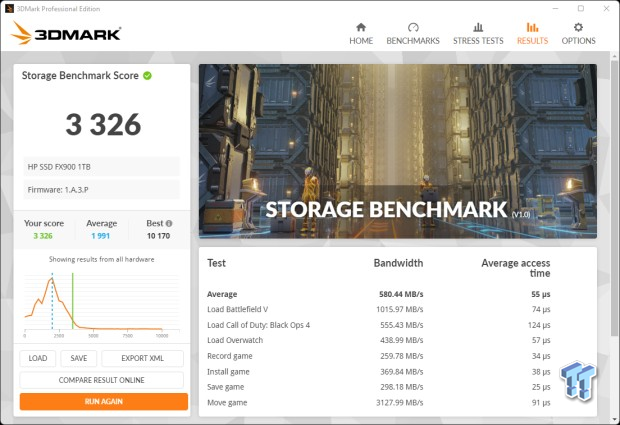Click Showing results from all hardware text
This screenshot has height=425, width=620.
click(x=102, y=259)
